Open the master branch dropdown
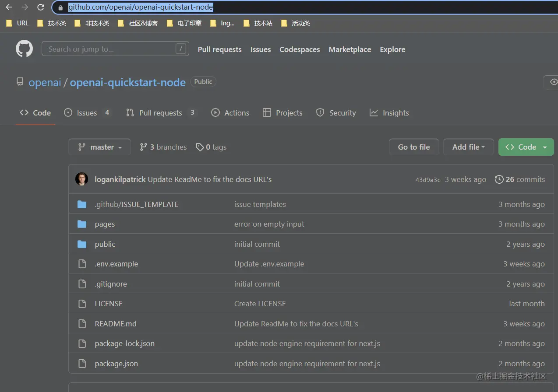This screenshot has height=392, width=558. 99,147
